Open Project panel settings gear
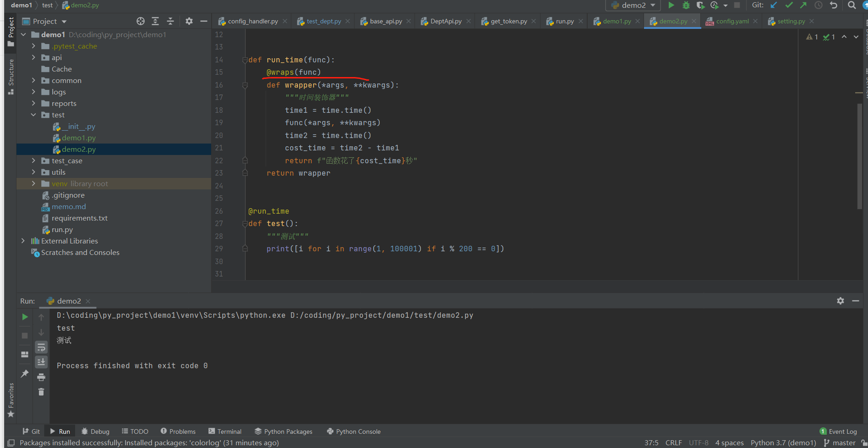 coord(189,21)
